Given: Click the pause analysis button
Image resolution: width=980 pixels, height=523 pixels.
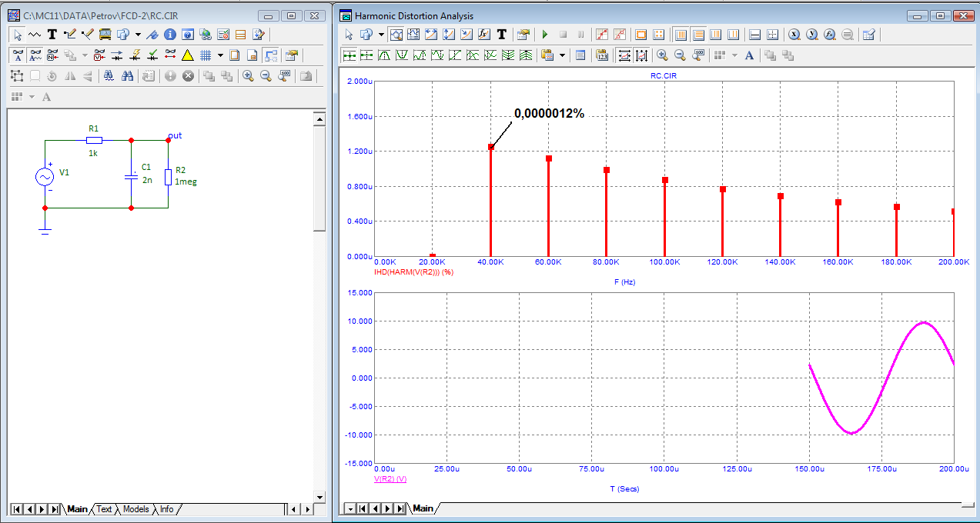Looking at the screenshot, I should tap(580, 34).
